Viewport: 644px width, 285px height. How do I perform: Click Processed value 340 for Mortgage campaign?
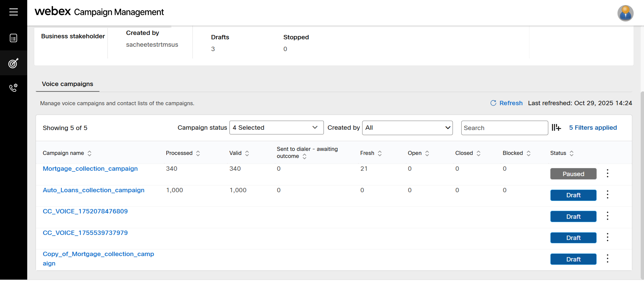pyautogui.click(x=172, y=169)
